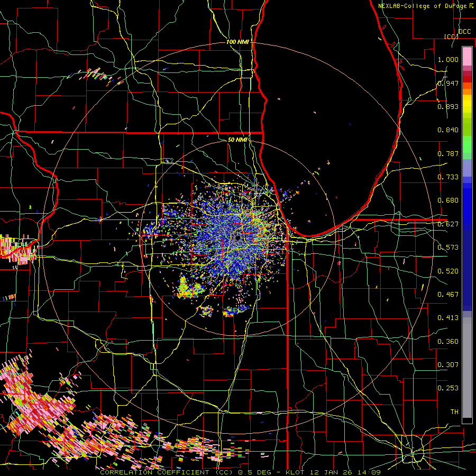Pick the dark navy color bar segment
Screen dimensions: 476x476
point(467,269)
